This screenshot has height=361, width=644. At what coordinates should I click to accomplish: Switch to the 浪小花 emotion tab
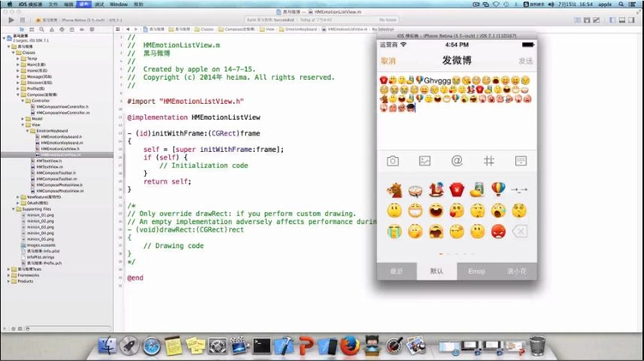click(x=517, y=272)
